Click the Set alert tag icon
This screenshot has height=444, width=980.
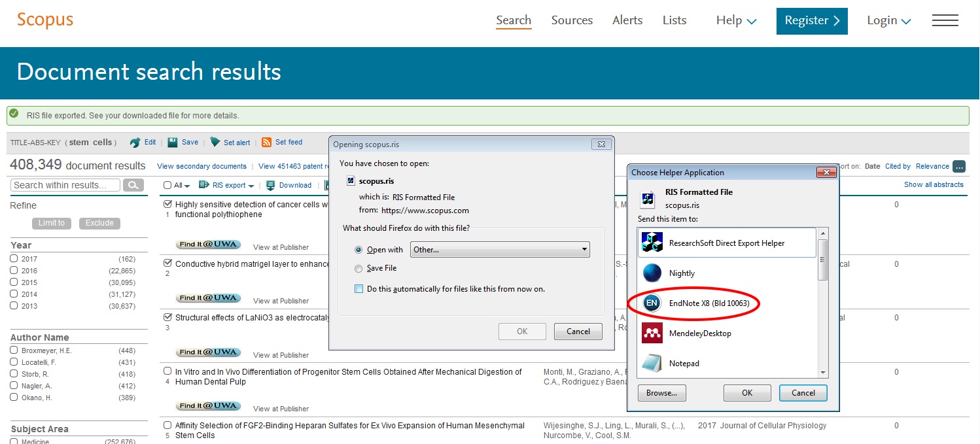215,143
